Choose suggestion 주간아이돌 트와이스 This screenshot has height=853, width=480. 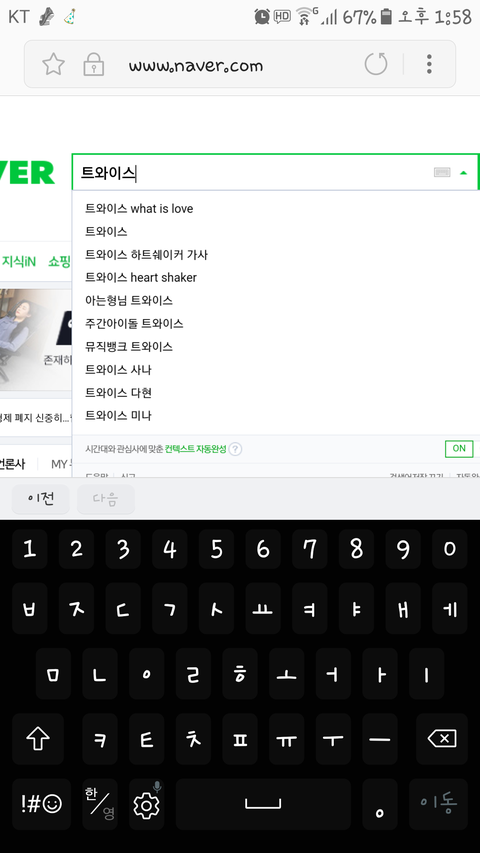134,324
